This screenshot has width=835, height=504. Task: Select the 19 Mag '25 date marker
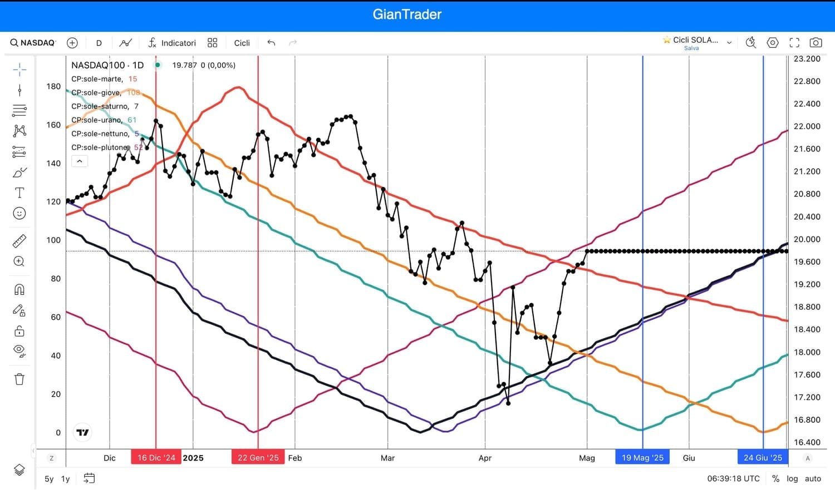(x=643, y=458)
